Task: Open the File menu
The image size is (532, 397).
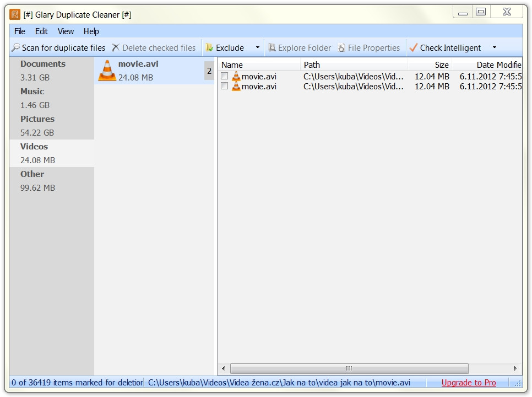Action: (20, 31)
